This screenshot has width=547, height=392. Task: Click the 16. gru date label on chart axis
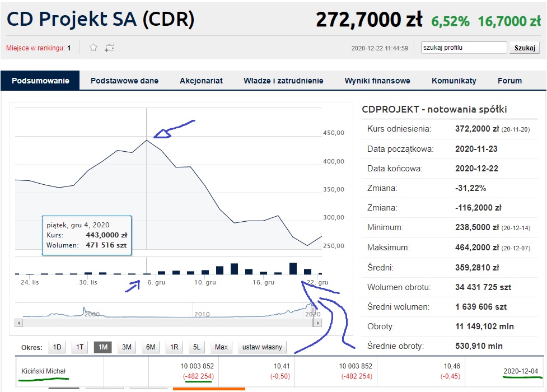click(x=263, y=282)
